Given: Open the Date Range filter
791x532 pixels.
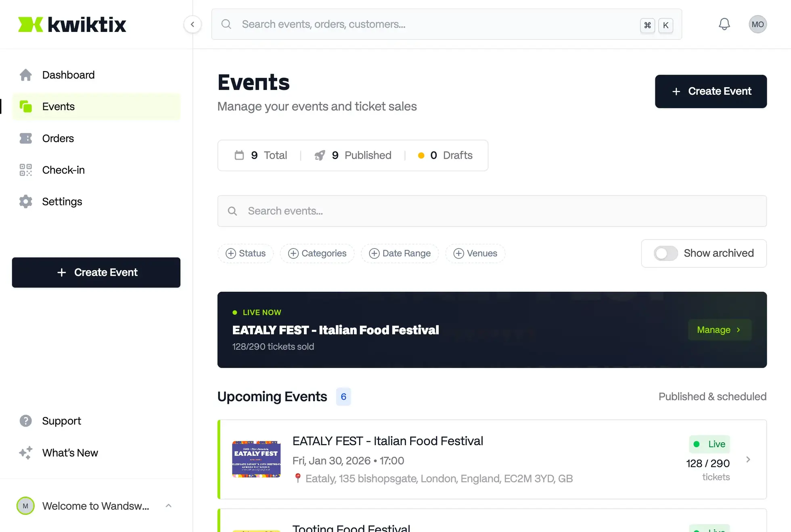Looking at the screenshot, I should (x=400, y=253).
